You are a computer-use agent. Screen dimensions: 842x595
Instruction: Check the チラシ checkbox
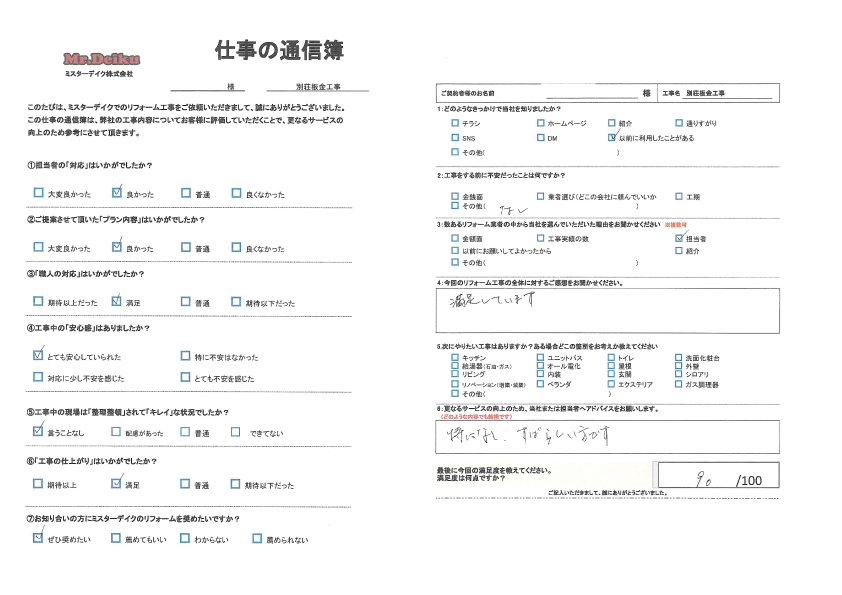tap(455, 123)
